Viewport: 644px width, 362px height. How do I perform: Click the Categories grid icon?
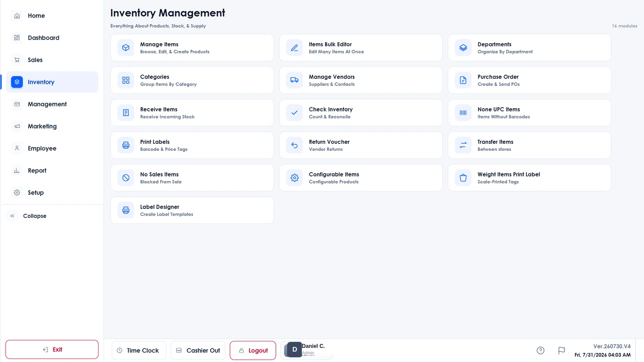point(126,80)
